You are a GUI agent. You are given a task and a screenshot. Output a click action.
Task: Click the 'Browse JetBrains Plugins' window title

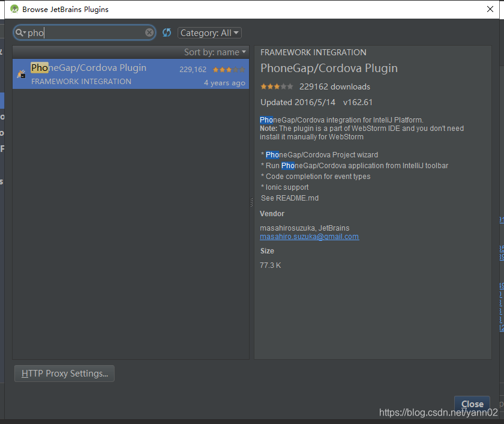click(x=65, y=10)
